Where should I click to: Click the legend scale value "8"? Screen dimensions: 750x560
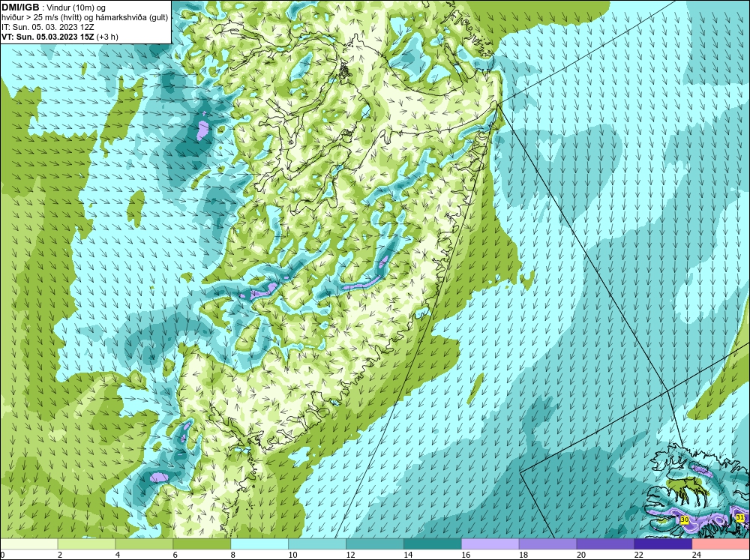coord(233,555)
